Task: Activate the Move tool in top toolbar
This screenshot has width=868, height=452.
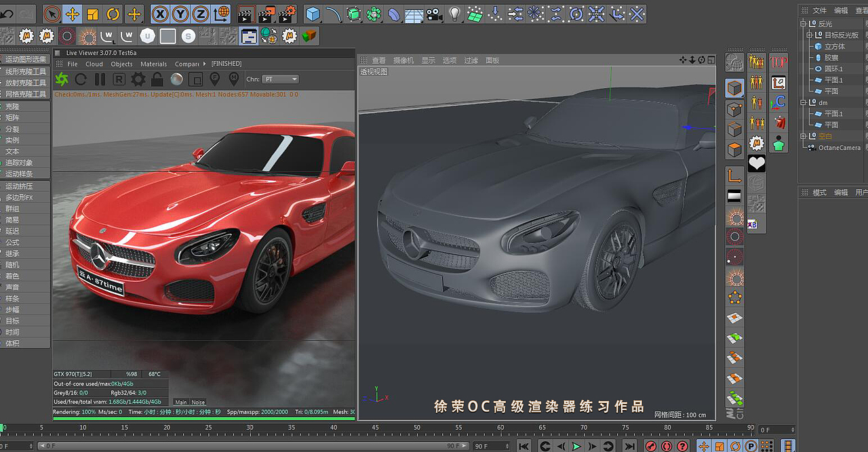Action: tap(73, 14)
